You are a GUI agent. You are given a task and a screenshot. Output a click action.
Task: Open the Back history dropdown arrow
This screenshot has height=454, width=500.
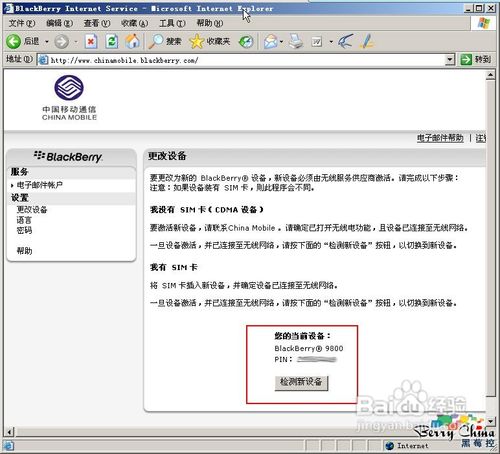click(x=47, y=42)
